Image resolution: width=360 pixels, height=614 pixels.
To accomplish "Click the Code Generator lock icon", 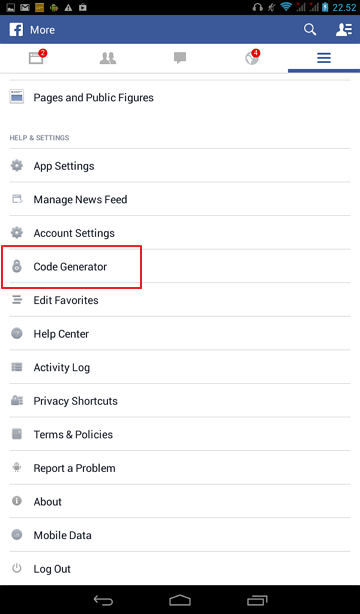I will tap(16, 266).
